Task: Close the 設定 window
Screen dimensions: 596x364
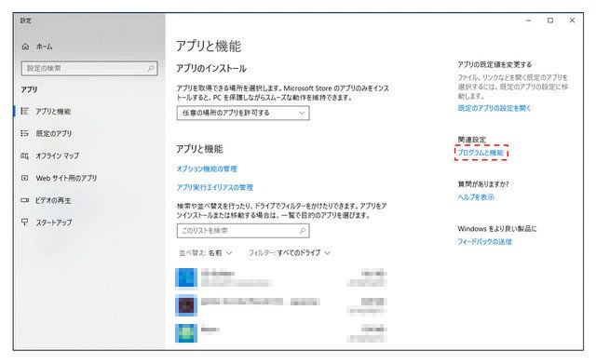Action: tap(572, 20)
